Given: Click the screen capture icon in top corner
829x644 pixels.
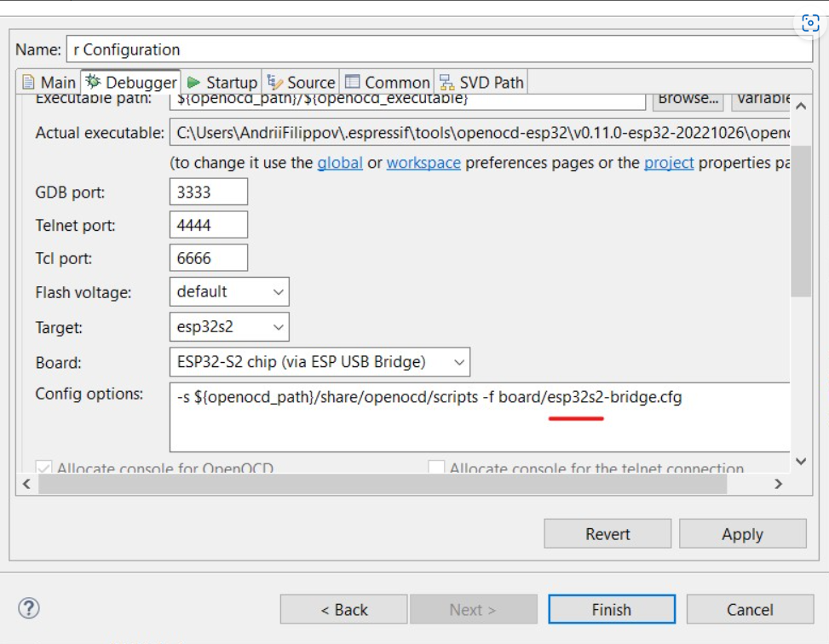Looking at the screenshot, I should tap(809, 23).
